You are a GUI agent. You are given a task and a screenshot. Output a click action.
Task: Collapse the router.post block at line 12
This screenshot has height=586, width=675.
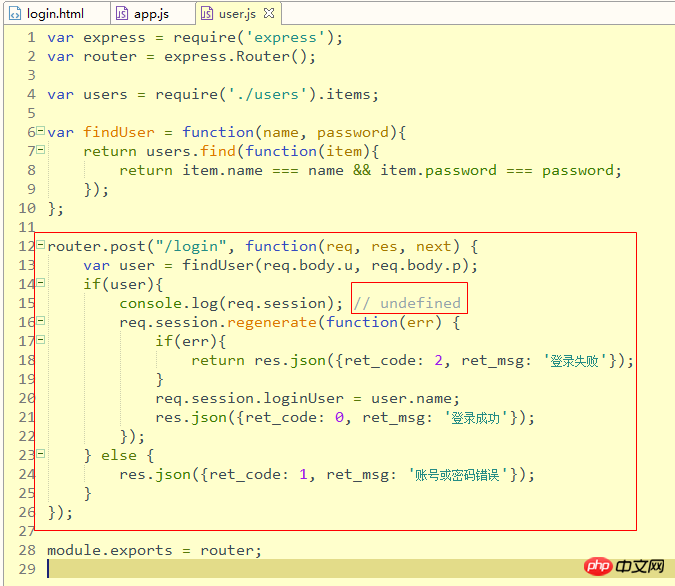point(40,245)
